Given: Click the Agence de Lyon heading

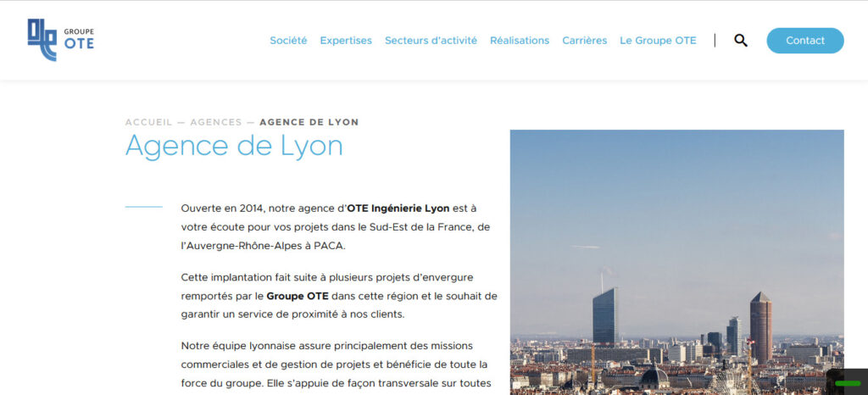Looking at the screenshot, I should point(234,147).
